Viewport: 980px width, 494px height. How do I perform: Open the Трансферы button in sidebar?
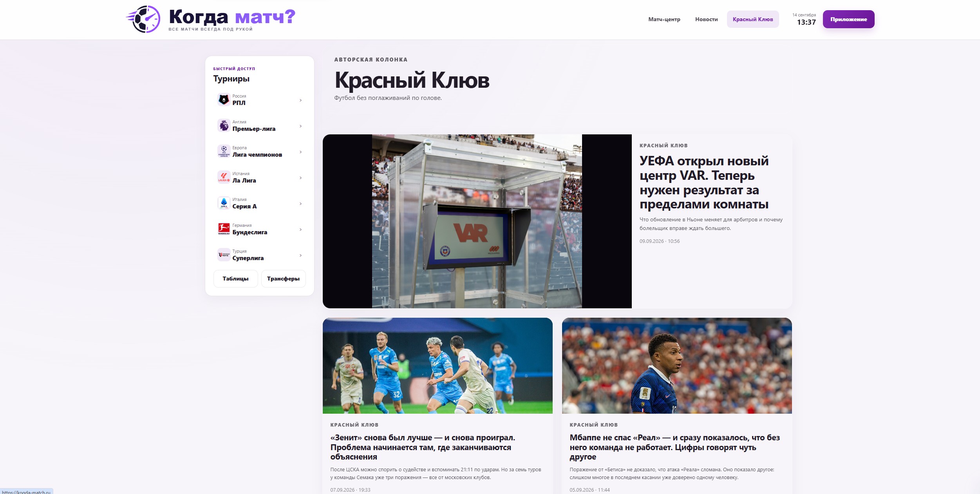pyautogui.click(x=283, y=279)
